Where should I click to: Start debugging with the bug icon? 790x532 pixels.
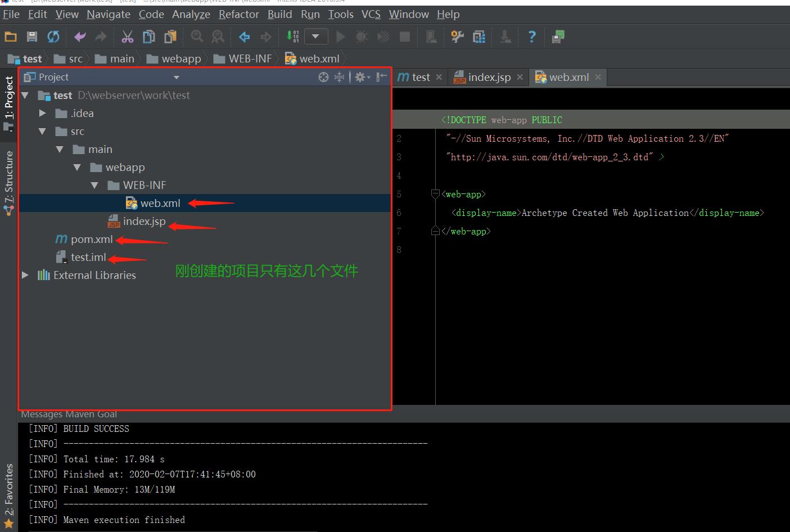click(362, 37)
